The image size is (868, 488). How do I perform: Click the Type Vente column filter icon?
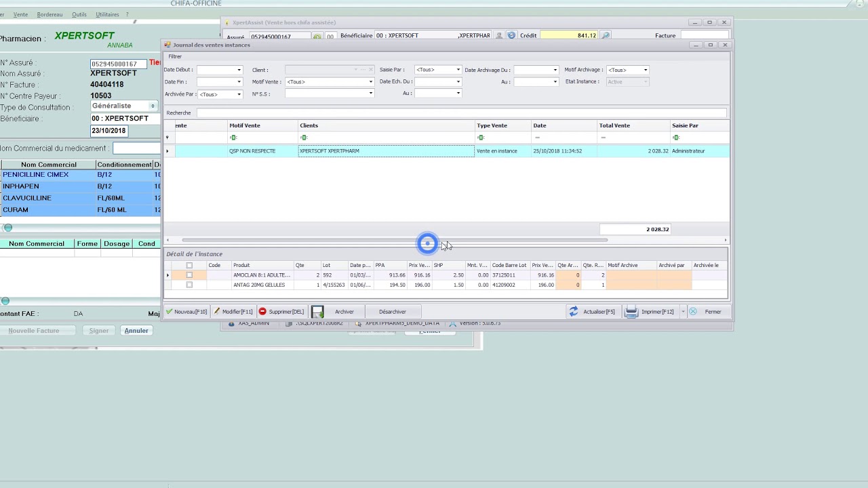(x=480, y=138)
